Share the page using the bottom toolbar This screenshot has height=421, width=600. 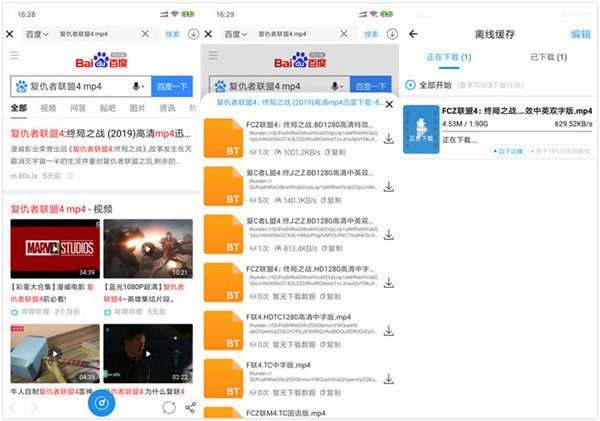(190, 408)
